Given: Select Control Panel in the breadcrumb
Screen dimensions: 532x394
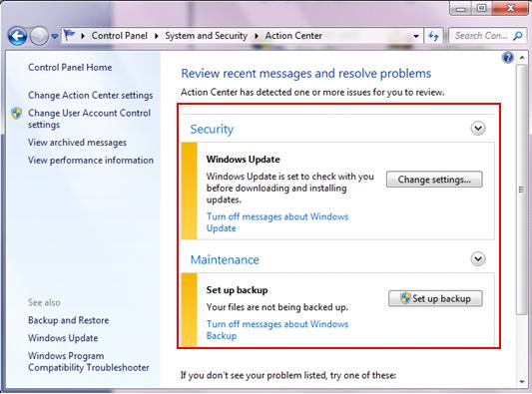Looking at the screenshot, I should click(120, 36).
